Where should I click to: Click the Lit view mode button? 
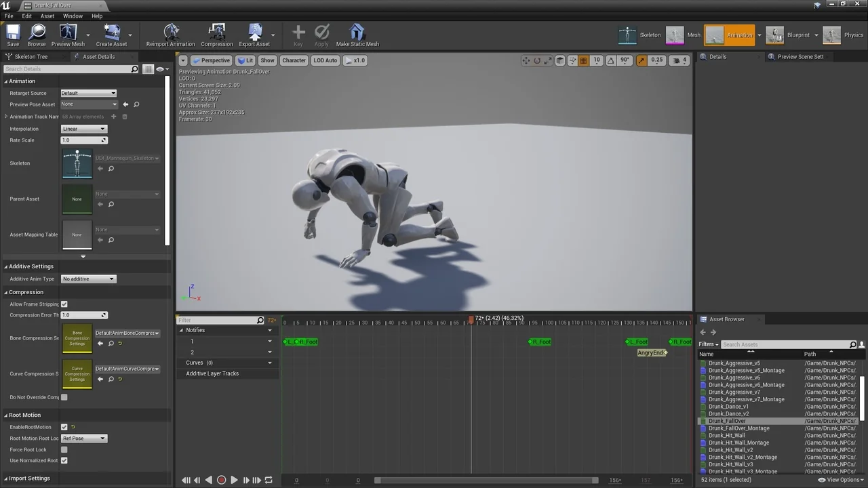[x=245, y=60]
